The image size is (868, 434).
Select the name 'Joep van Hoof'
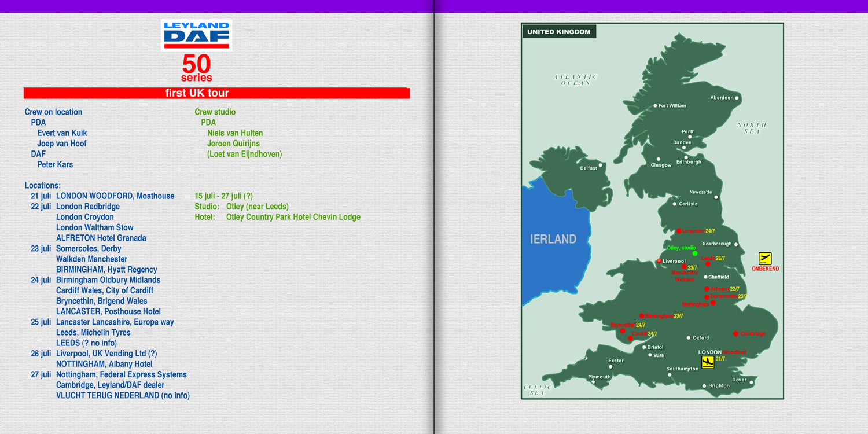tap(62, 144)
